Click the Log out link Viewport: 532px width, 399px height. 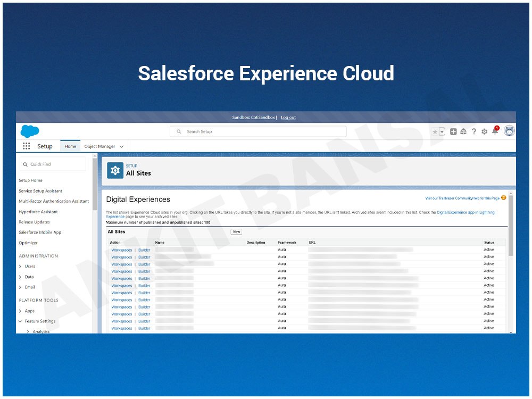pyautogui.click(x=288, y=118)
